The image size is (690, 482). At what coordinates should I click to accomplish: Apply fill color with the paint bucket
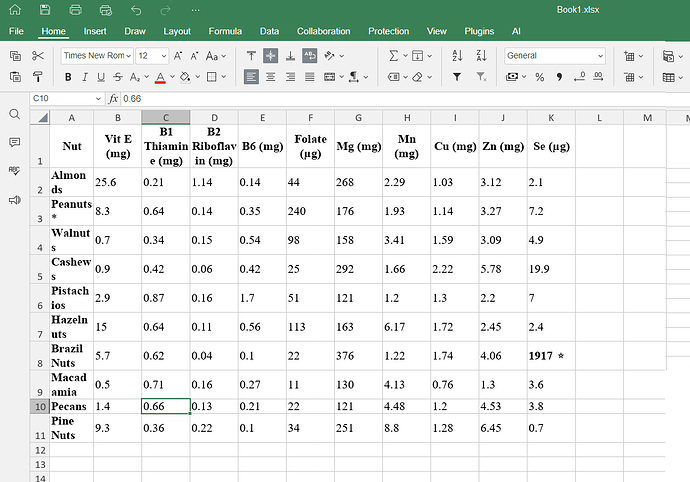185,77
